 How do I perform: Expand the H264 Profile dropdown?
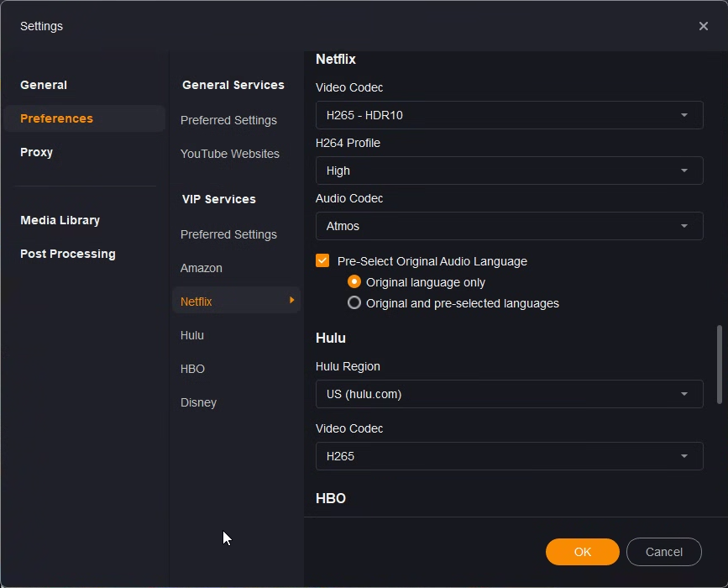(x=509, y=171)
